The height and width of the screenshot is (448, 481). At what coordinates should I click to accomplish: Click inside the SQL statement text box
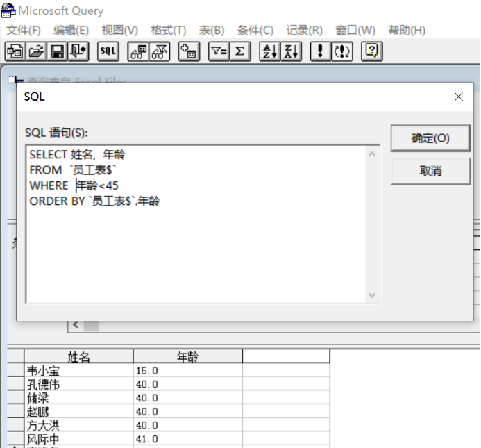coord(196,224)
